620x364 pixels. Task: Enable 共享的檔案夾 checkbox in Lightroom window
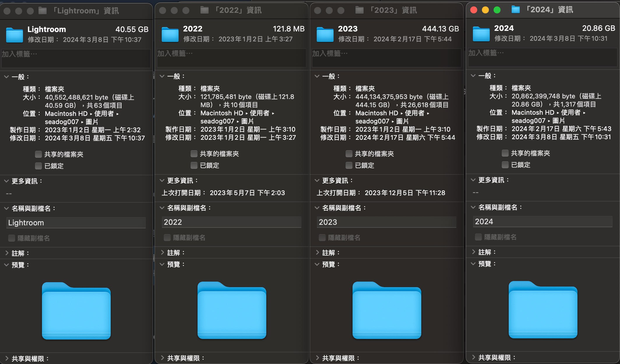click(x=38, y=154)
